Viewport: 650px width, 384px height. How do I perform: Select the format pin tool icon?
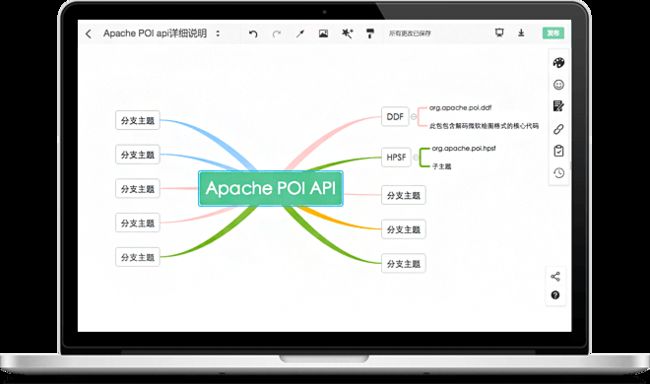(x=300, y=34)
